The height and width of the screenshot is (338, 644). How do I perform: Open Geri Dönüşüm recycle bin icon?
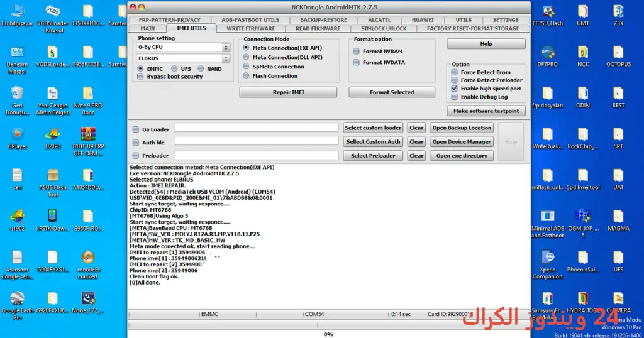17,101
